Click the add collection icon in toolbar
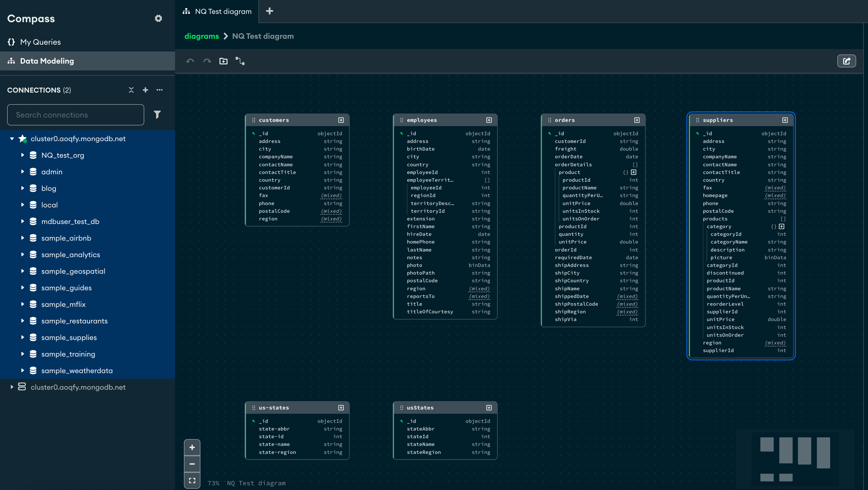 point(224,61)
